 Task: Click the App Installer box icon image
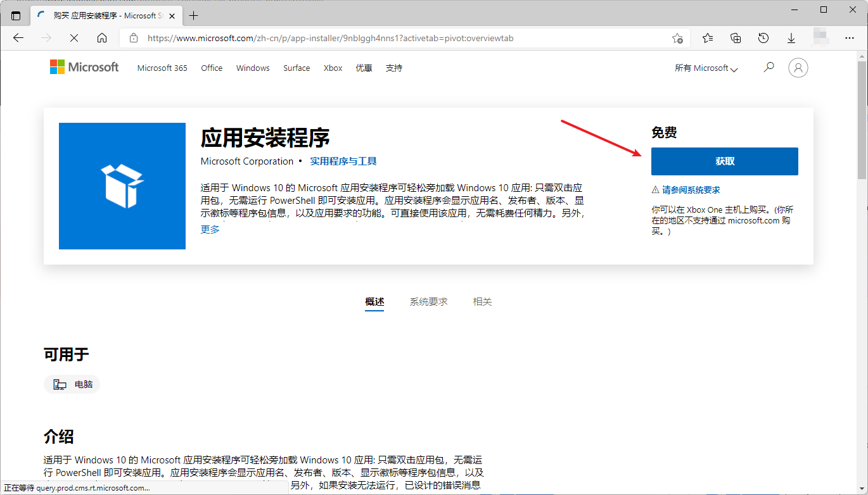click(122, 186)
